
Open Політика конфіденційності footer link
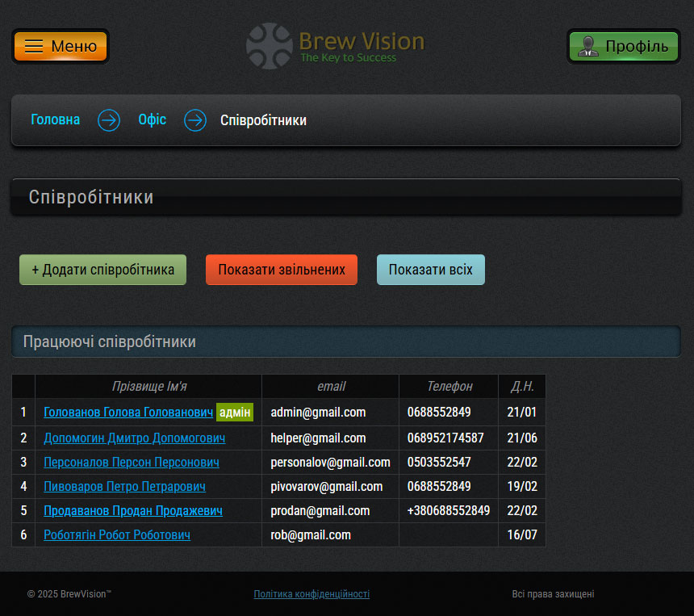(x=311, y=594)
